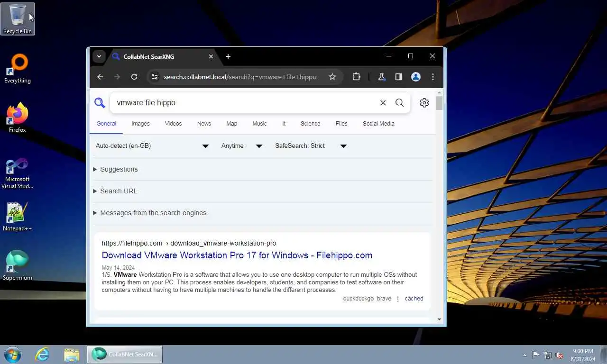Click the browser forward arrow
The width and height of the screenshot is (607, 364).
point(117,77)
